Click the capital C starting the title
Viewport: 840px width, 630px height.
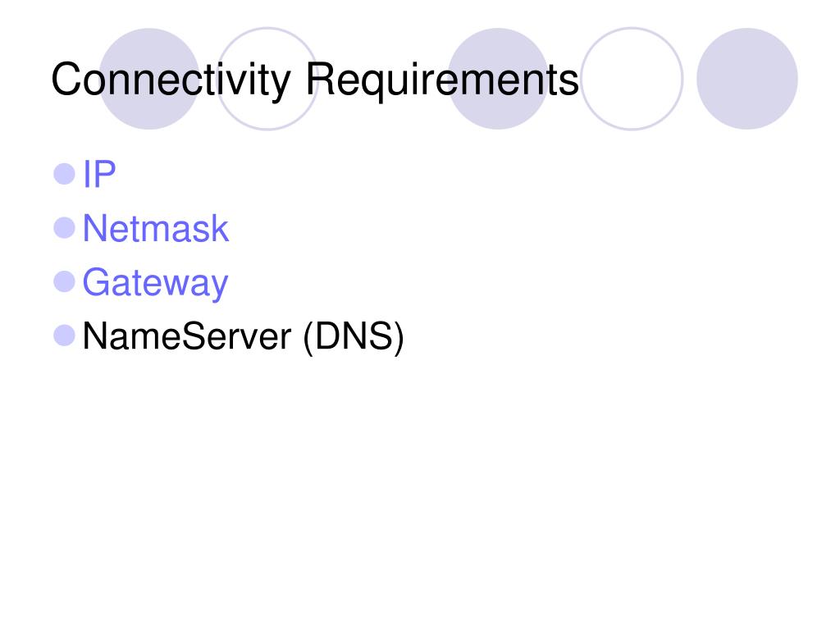tap(66, 80)
